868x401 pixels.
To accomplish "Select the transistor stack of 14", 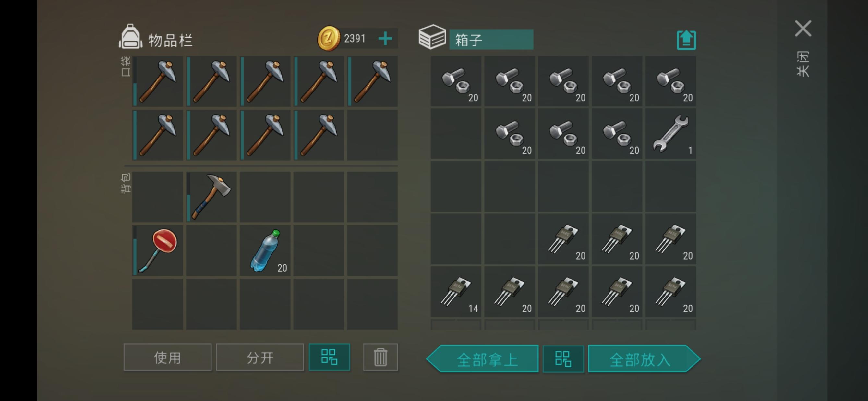I will 455,291.
